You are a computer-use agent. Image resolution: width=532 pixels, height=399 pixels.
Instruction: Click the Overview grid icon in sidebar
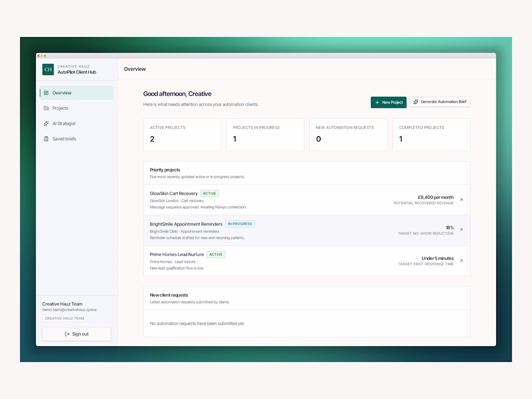[x=46, y=93]
